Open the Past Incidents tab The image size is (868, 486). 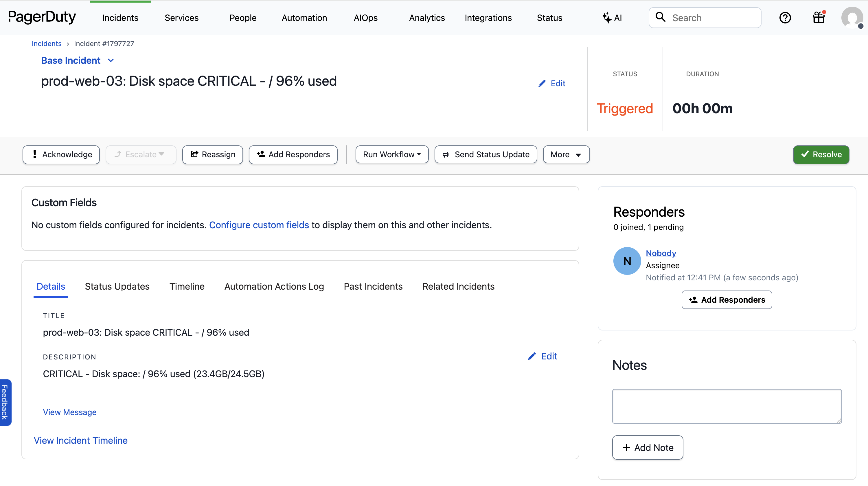click(x=373, y=286)
